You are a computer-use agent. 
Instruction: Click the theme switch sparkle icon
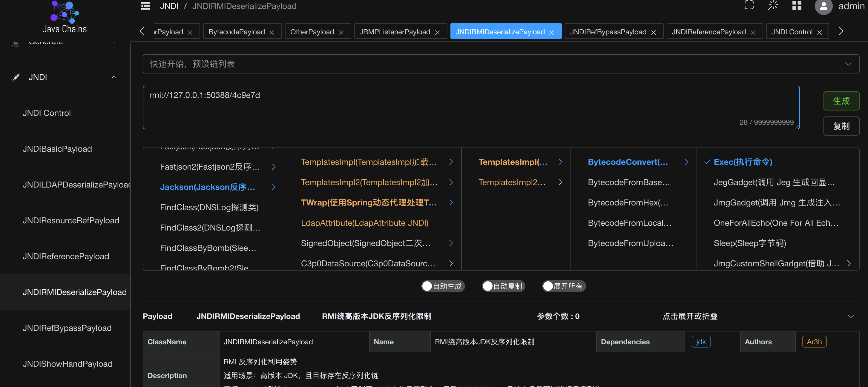(773, 5)
